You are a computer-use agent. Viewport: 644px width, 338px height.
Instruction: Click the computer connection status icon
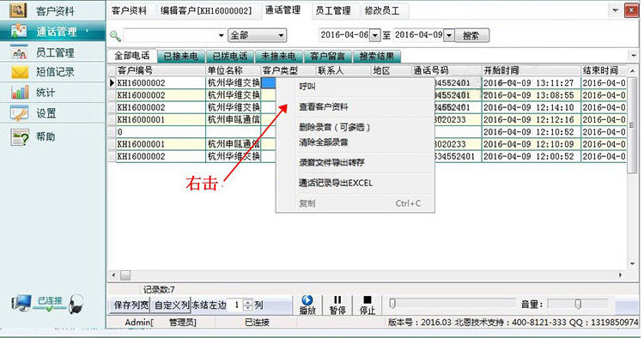coord(21,304)
